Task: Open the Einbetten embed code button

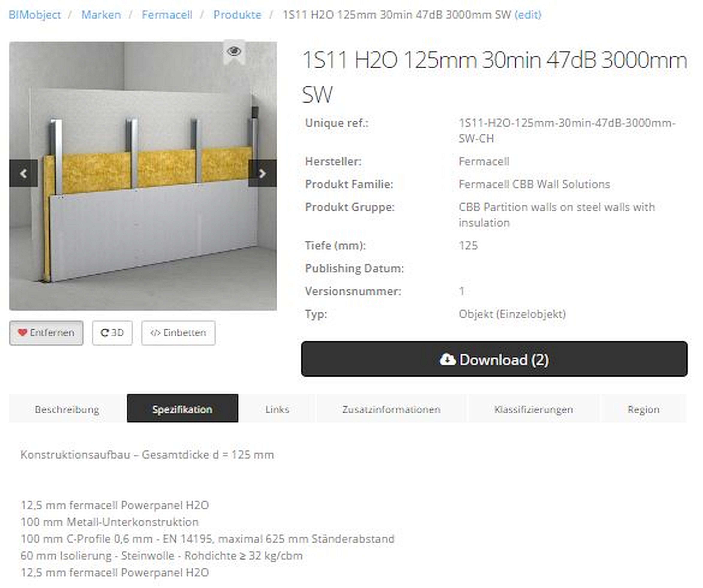Action: click(178, 333)
